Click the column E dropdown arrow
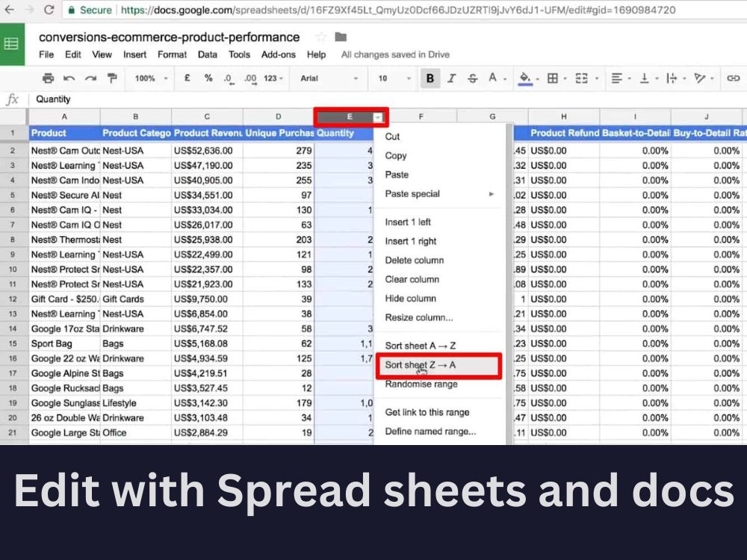This screenshot has height=560, width=747. tap(378, 117)
